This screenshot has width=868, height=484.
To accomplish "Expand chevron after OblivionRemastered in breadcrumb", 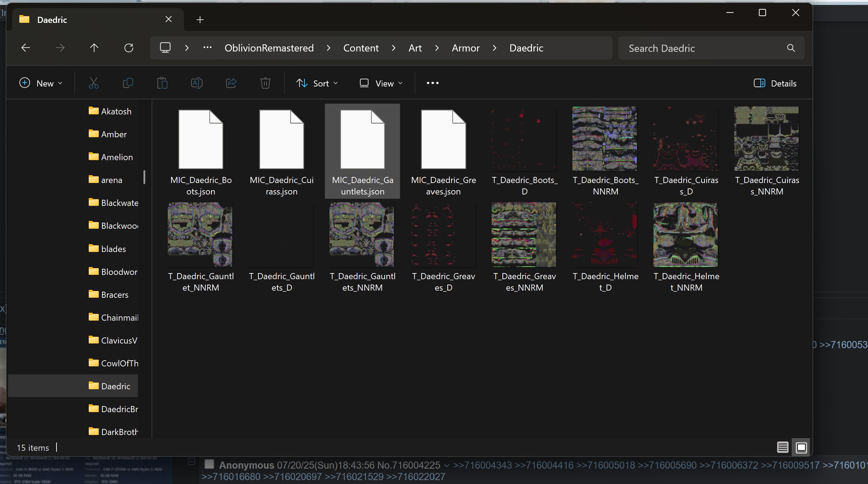I will (x=328, y=48).
